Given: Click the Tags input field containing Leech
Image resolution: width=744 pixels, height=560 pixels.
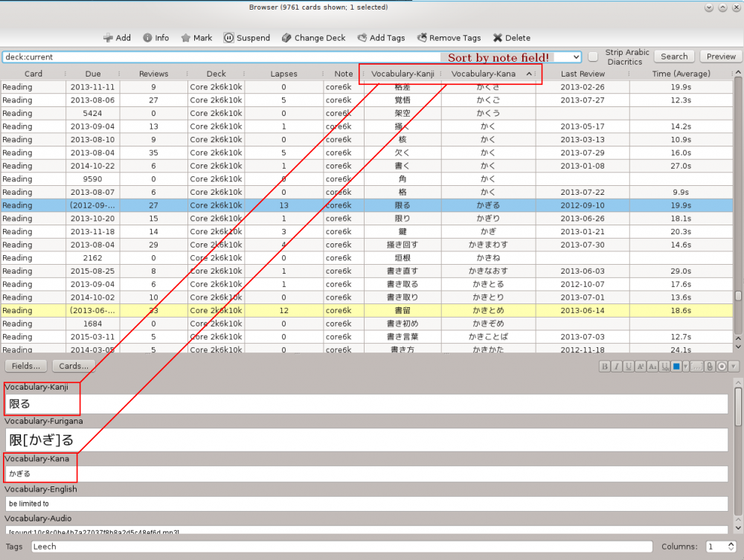Looking at the screenshot, I should click(x=341, y=547).
